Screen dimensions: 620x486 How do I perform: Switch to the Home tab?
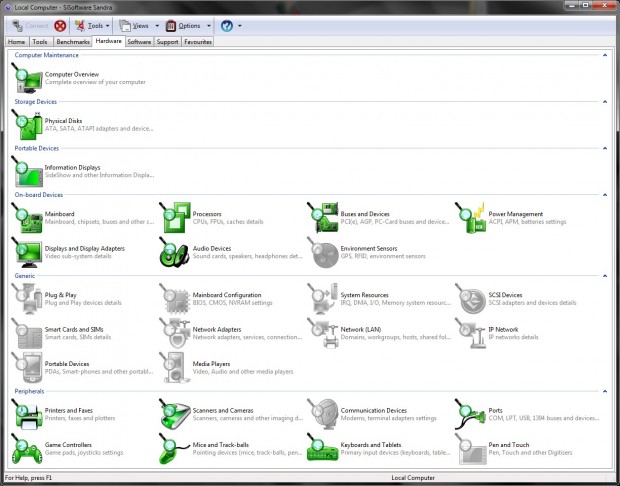tap(17, 42)
